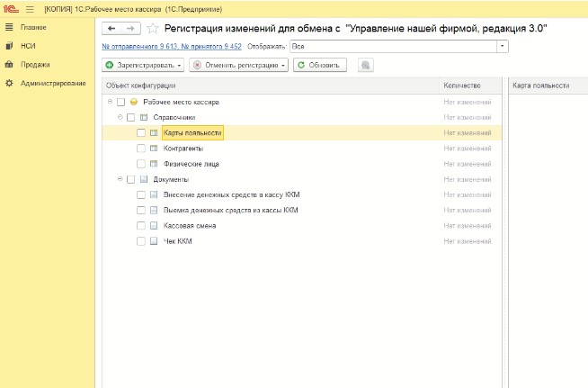
Task: Click the back navigation arrow
Action: pyautogui.click(x=112, y=29)
